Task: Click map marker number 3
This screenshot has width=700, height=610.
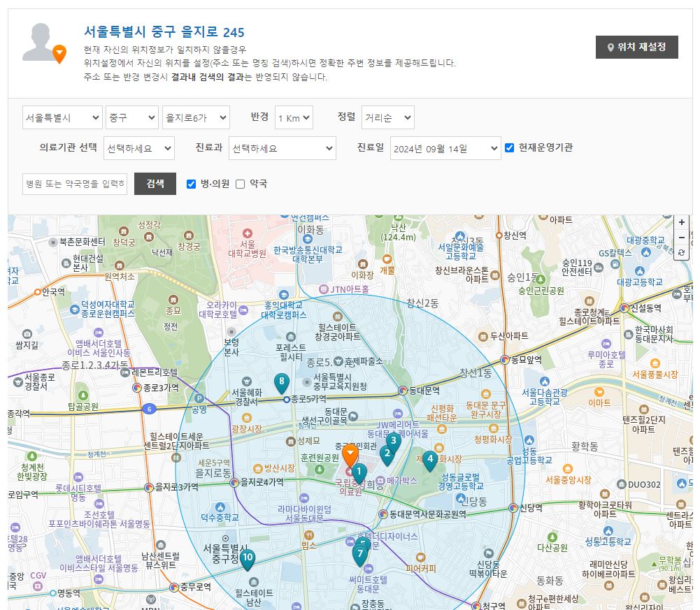Action: (393, 442)
